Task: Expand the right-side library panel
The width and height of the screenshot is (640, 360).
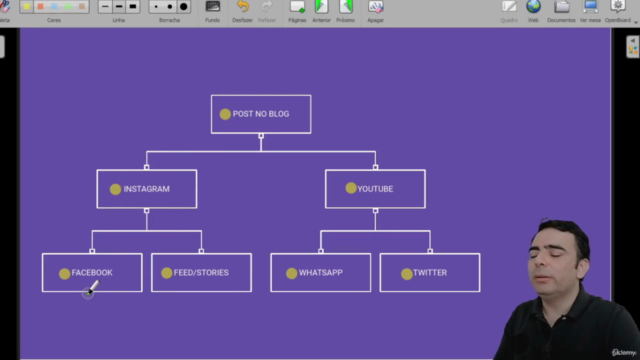Action: 633,46
